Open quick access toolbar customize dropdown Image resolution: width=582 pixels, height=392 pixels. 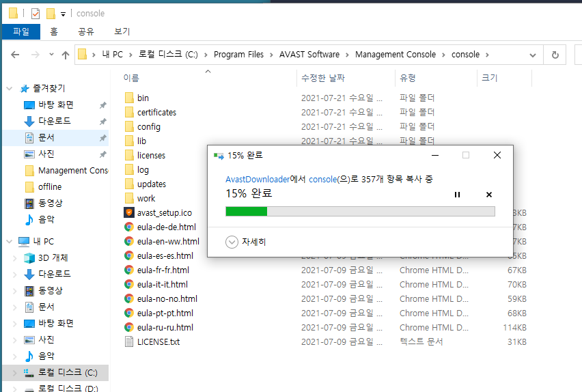[63, 14]
